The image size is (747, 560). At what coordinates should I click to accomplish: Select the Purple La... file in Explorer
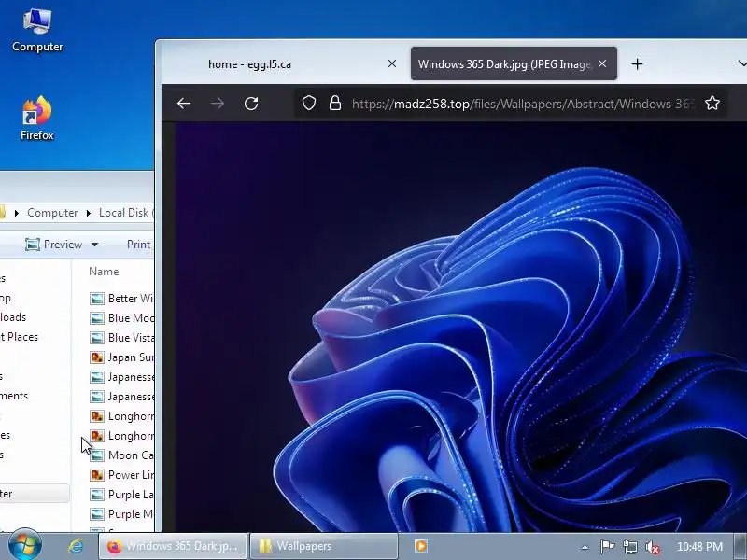[x=121, y=495]
